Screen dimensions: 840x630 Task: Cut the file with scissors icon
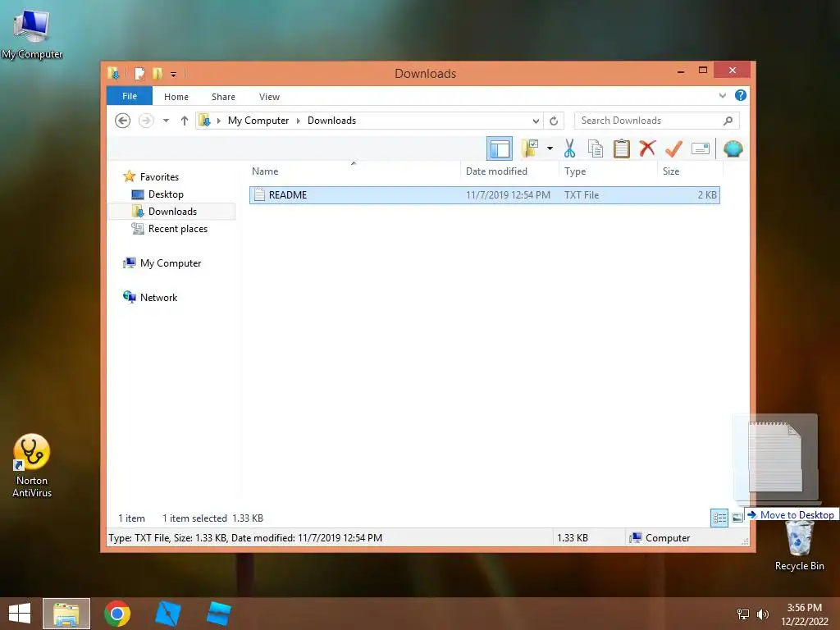[x=569, y=148]
